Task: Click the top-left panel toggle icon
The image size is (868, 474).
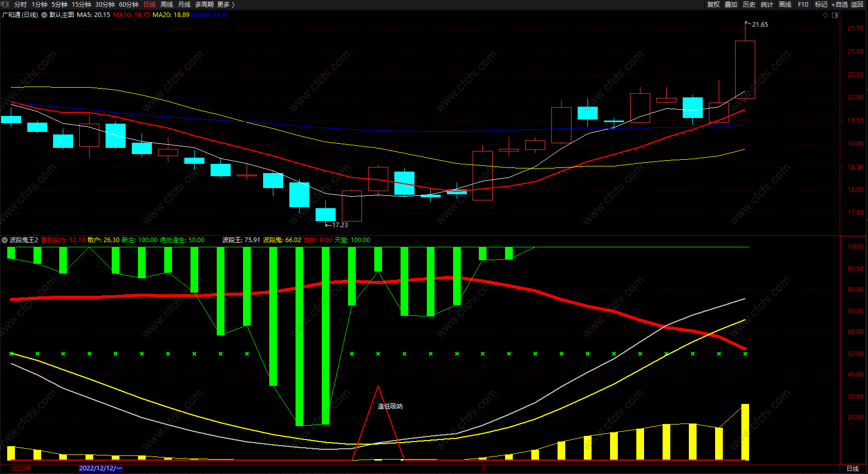Action: (x=6, y=4)
